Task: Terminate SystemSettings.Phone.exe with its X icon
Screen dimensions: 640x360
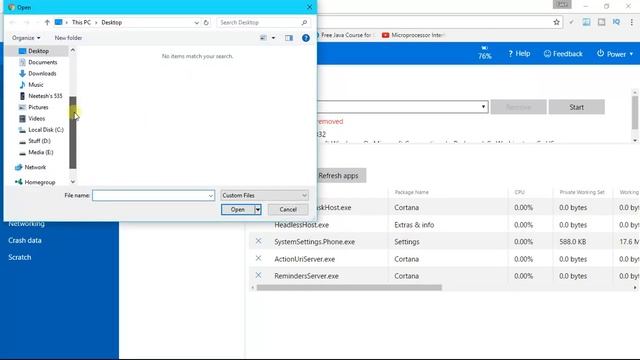Action: [258, 241]
